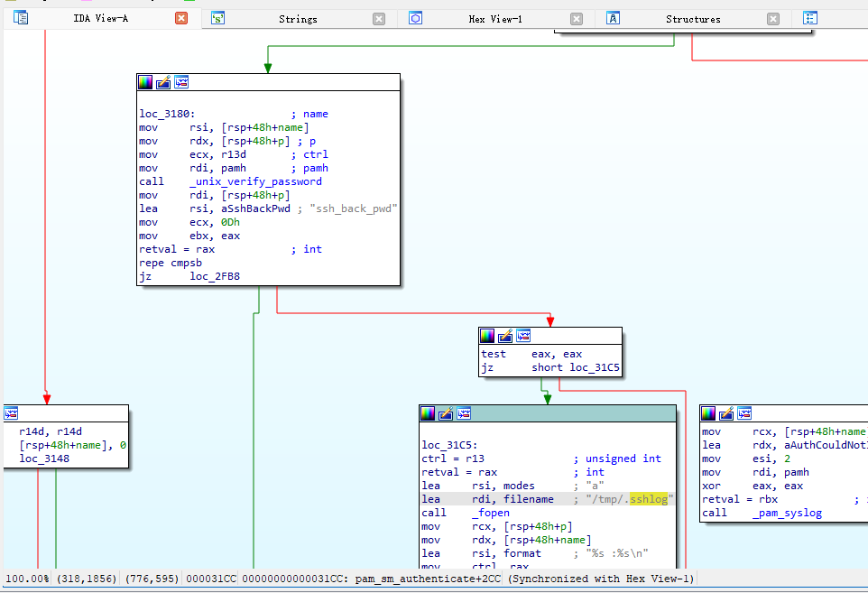
Task: Click color icon on loc_31C5 block header
Action: [428, 413]
